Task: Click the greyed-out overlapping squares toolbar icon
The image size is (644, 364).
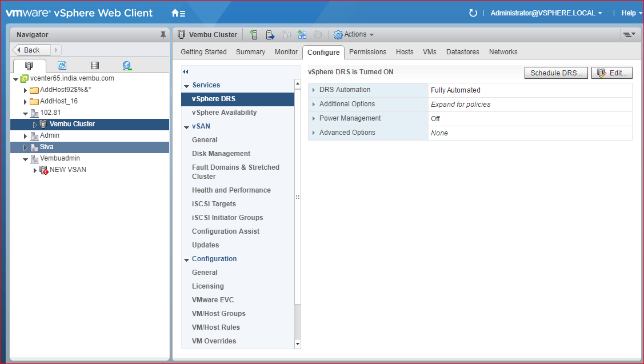Action: pos(286,35)
